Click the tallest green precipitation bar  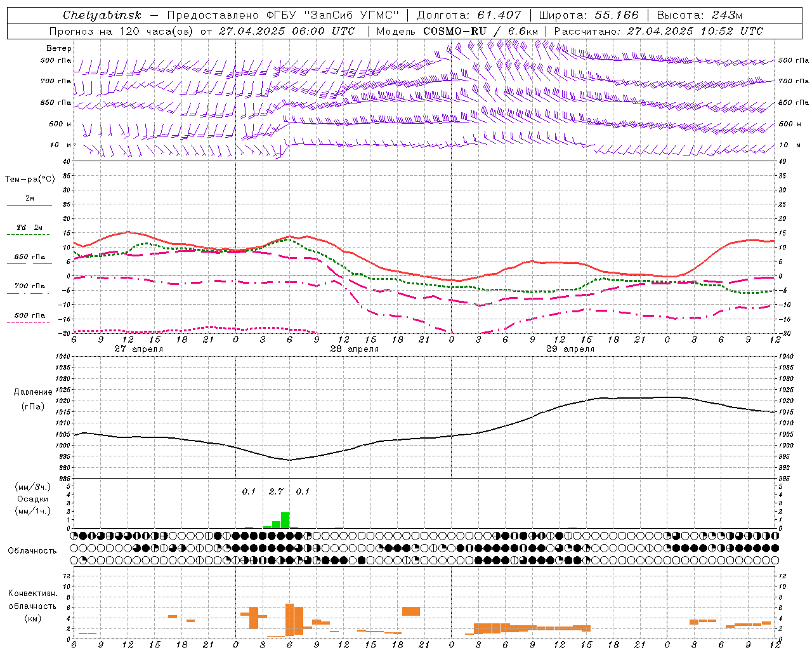(x=285, y=520)
